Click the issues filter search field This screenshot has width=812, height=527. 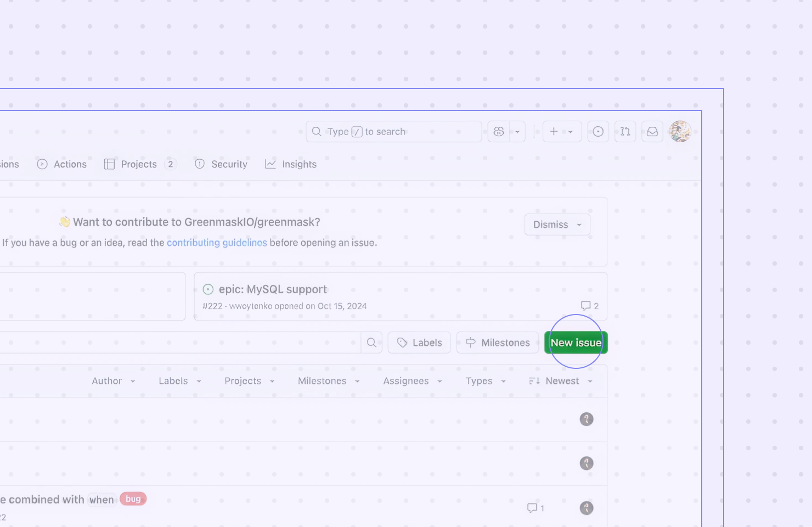[x=180, y=343]
